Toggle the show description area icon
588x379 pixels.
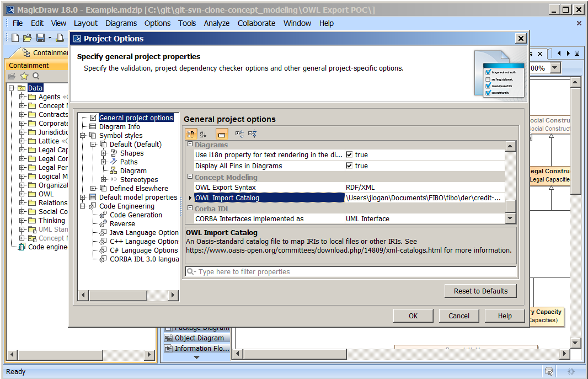(x=222, y=134)
